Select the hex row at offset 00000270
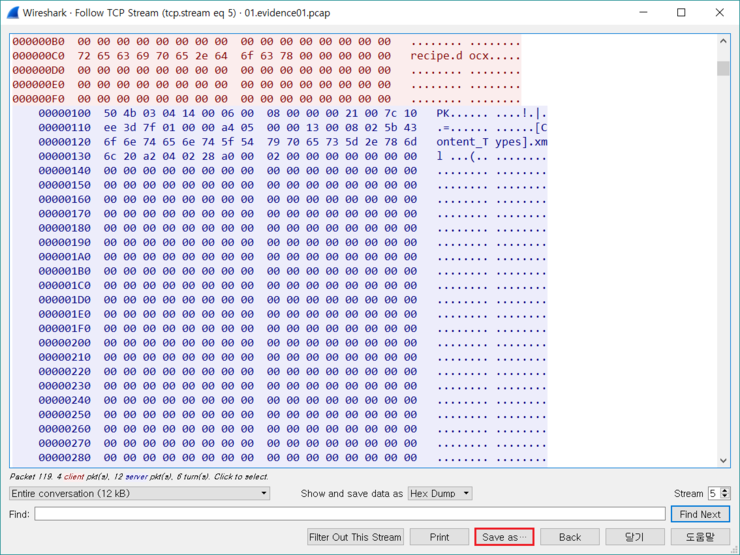Screen dimensions: 740x555 pyautogui.click(x=293, y=443)
